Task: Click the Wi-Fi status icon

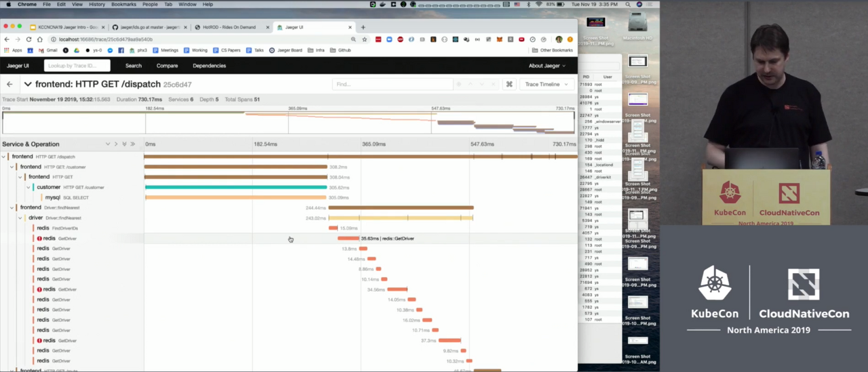Action: coord(539,4)
